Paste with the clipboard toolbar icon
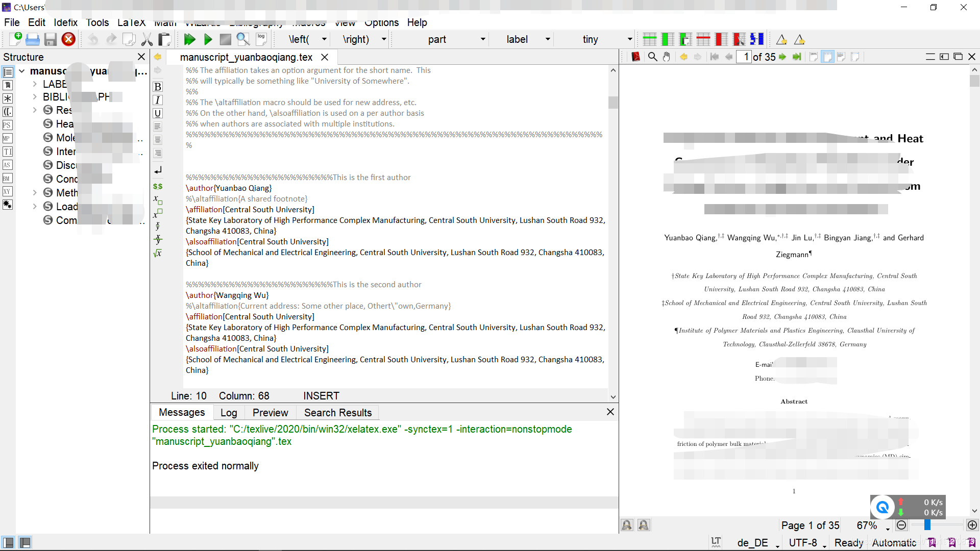This screenshot has width=980, height=551. click(164, 39)
